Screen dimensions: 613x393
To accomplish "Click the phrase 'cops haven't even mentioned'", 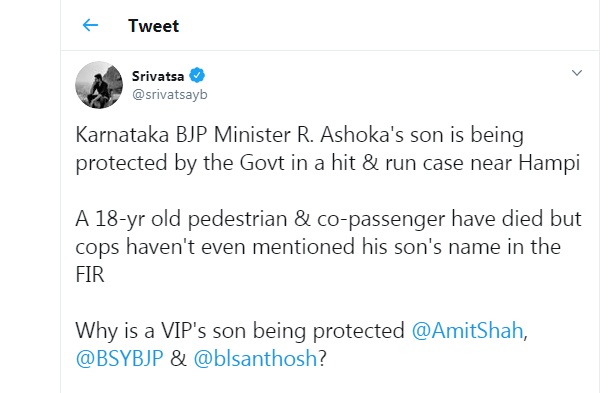I will (215, 247).
